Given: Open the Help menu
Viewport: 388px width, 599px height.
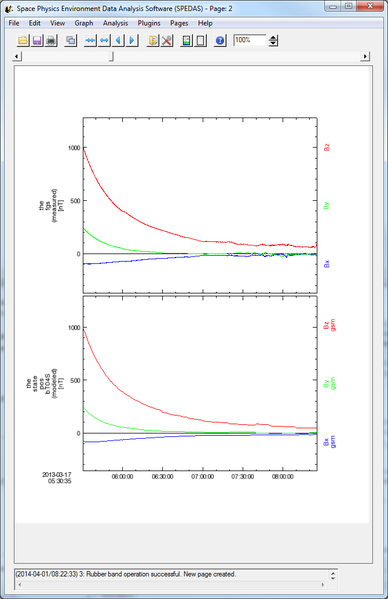Looking at the screenshot, I should pyautogui.click(x=205, y=23).
